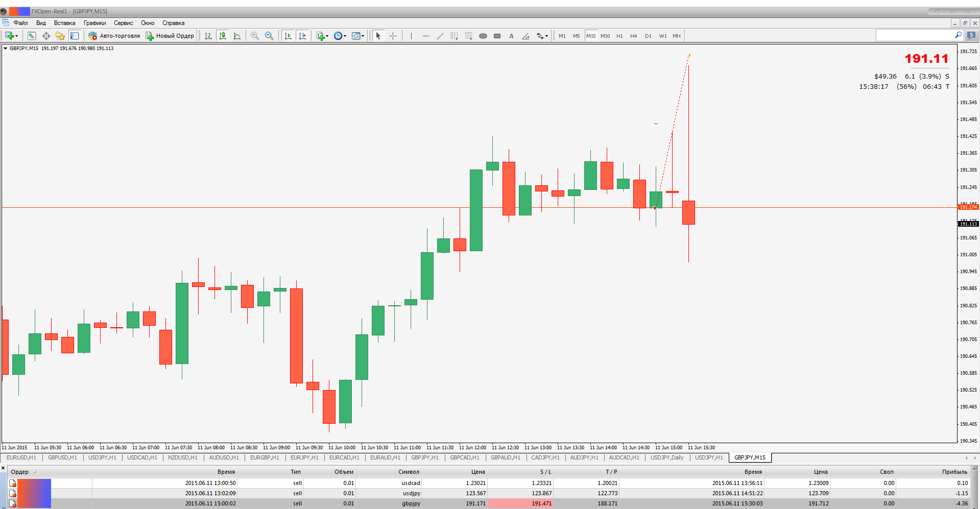
Task: Switch to the D1 timeframe
Action: (648, 36)
